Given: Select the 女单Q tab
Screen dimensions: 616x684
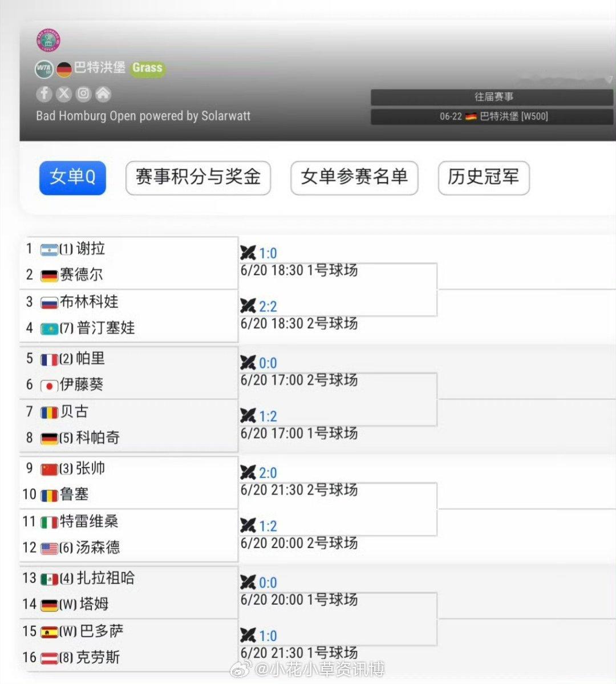Looking at the screenshot, I should point(72,177).
